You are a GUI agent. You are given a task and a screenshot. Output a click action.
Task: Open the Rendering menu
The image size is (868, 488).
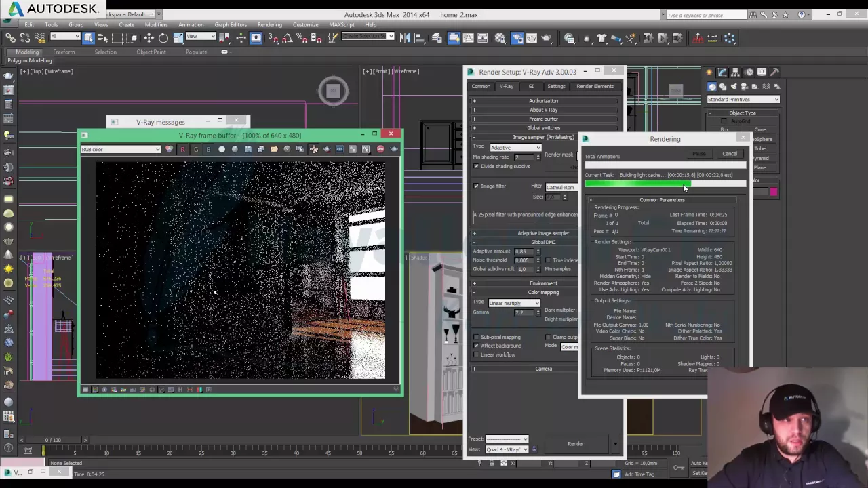pos(269,24)
